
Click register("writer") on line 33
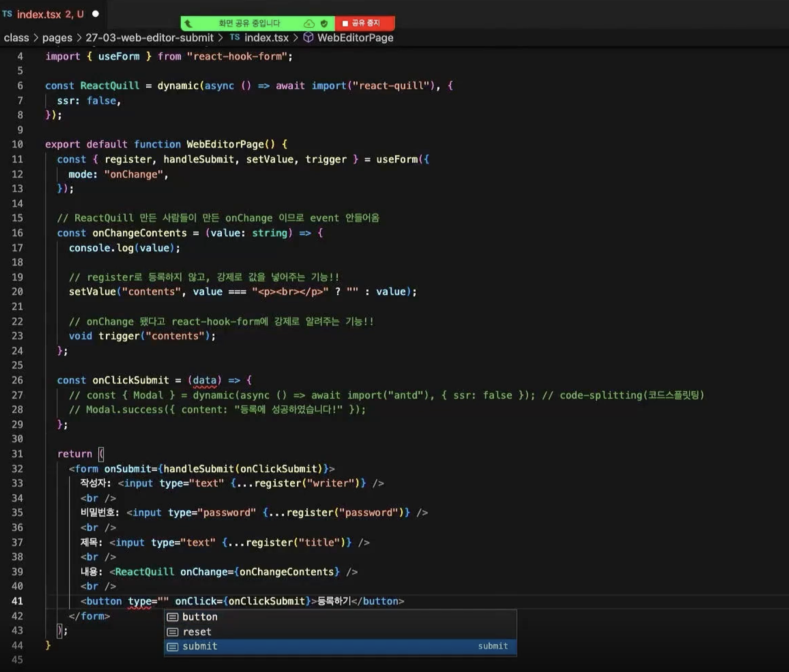point(307,483)
